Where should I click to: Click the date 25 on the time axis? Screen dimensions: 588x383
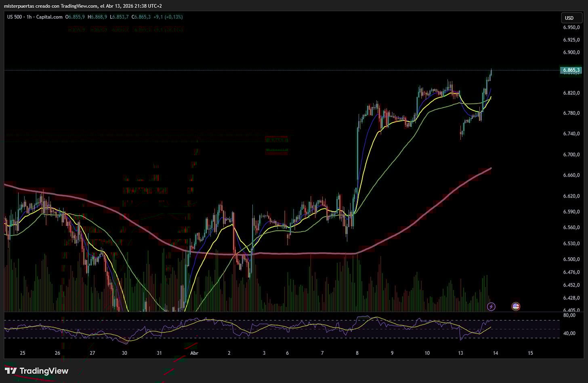[22, 353]
